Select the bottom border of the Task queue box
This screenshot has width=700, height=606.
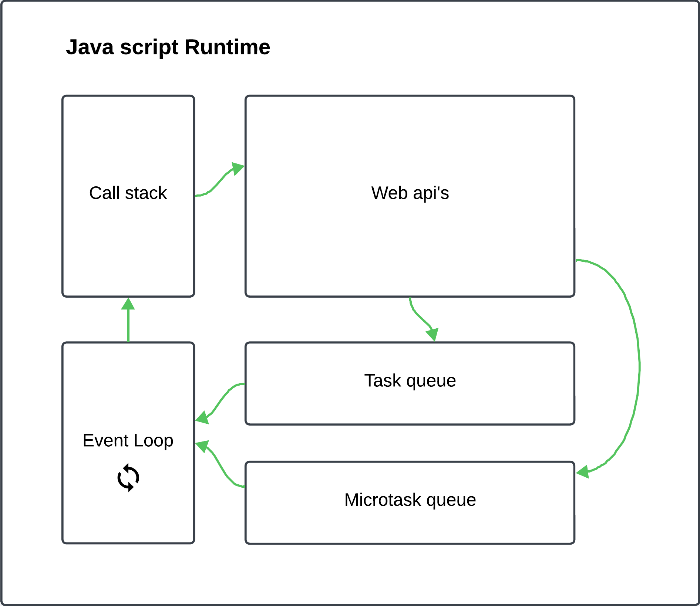pyautogui.click(x=410, y=424)
